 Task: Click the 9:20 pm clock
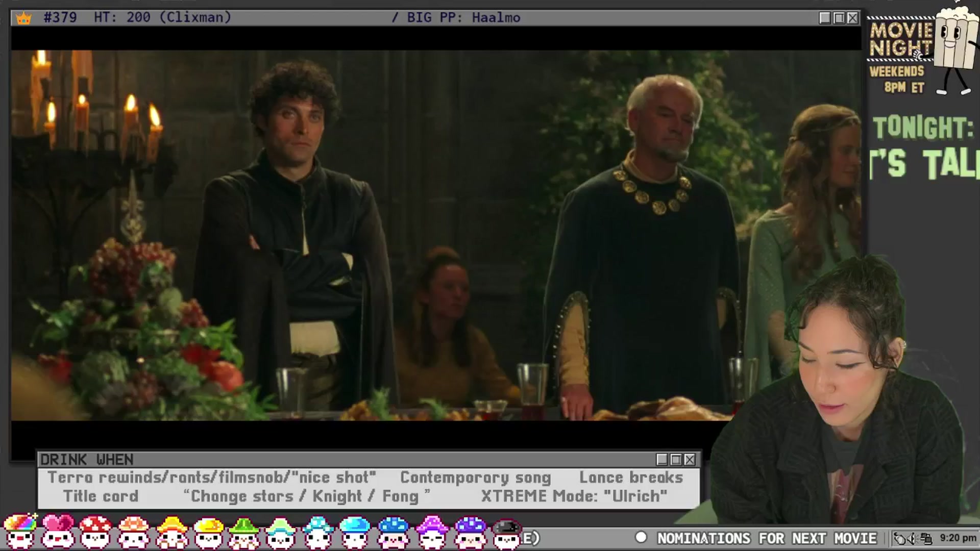click(x=958, y=538)
